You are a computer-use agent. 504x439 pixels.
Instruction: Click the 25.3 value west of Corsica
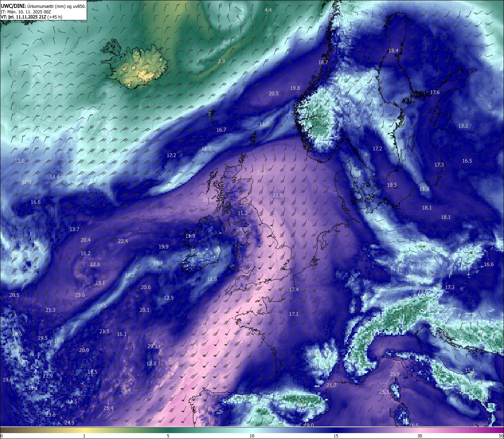(x=384, y=392)
